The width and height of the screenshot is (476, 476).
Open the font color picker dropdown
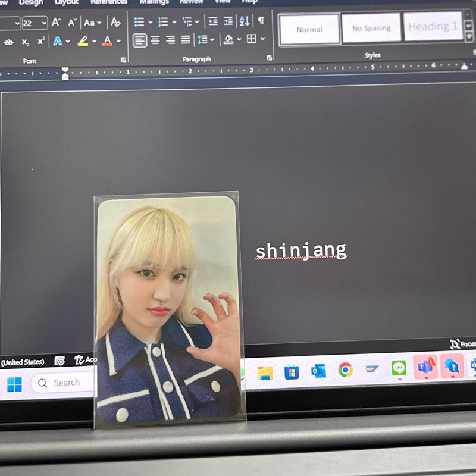coord(118,40)
